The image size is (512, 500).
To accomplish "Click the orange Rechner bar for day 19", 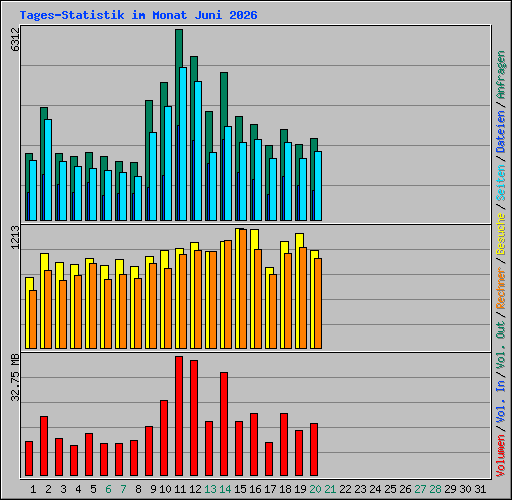I will (x=303, y=298).
